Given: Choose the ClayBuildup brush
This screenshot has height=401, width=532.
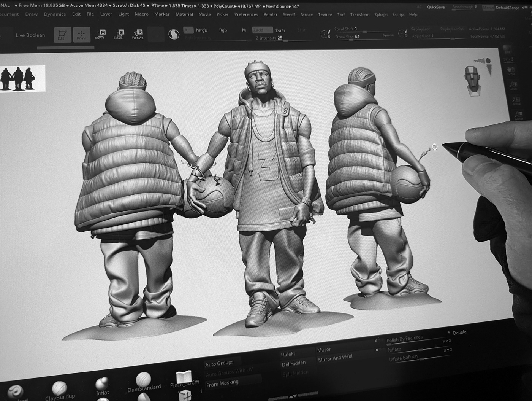Looking at the screenshot, I should pos(60,387).
